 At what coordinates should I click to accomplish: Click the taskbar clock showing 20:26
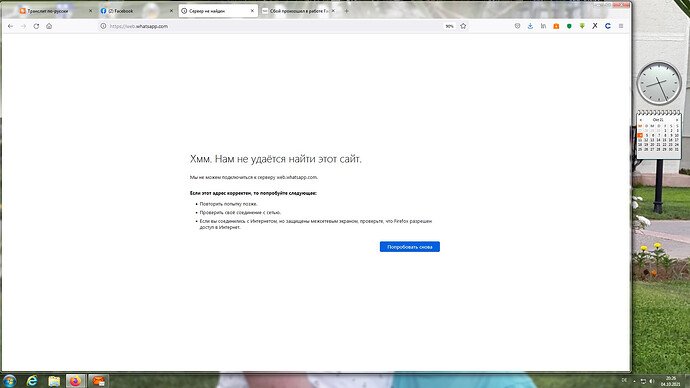click(x=671, y=381)
